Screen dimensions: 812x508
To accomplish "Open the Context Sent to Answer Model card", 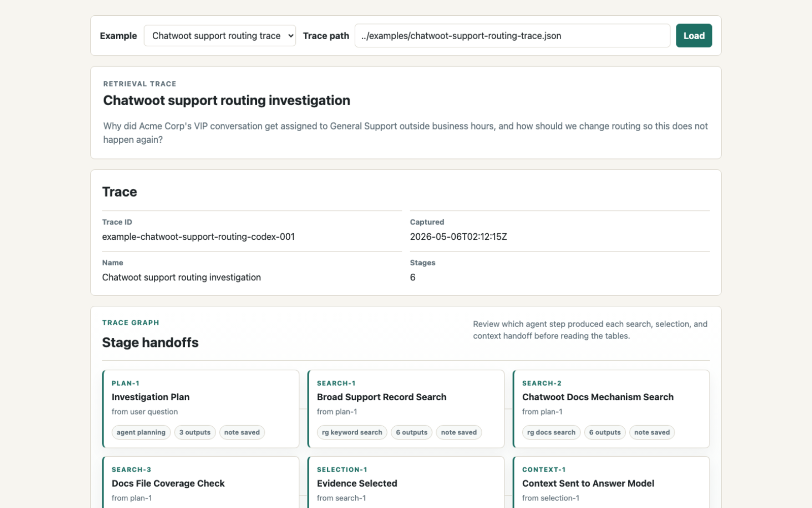I will [x=611, y=483].
